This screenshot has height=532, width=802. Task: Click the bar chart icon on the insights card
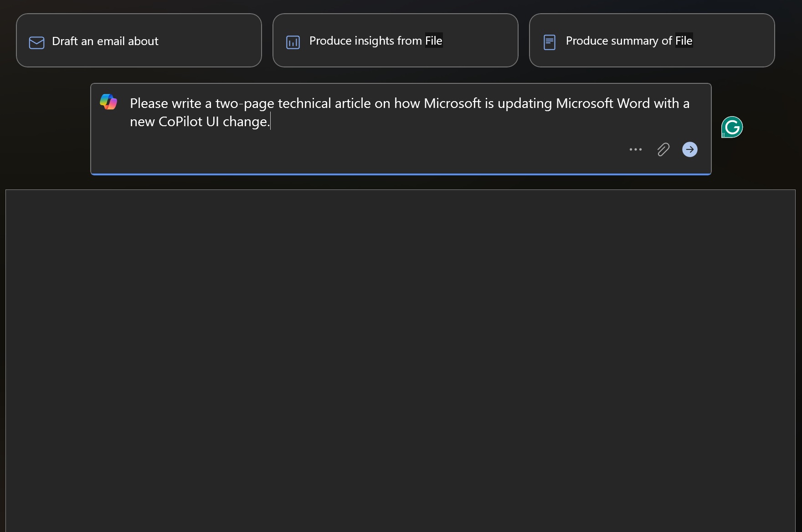pos(292,41)
